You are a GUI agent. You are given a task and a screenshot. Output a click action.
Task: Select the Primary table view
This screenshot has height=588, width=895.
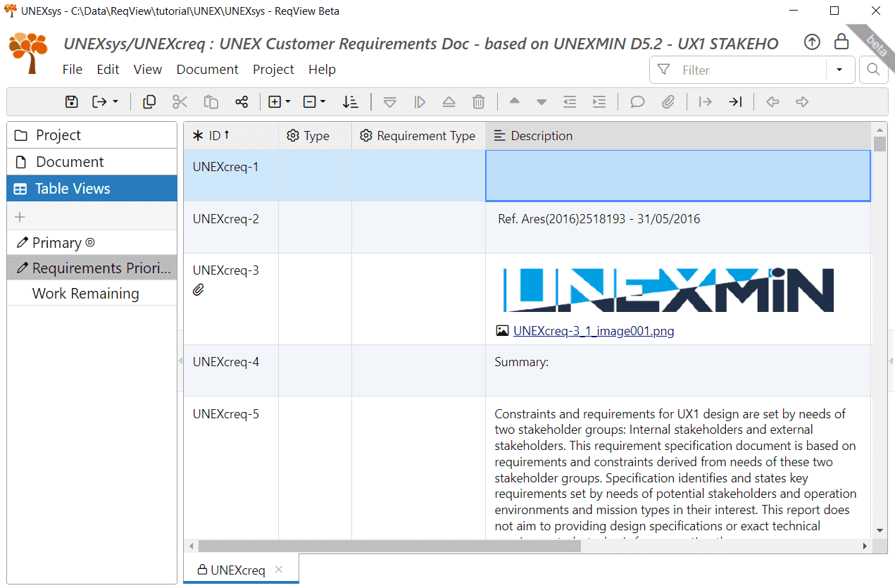[x=92, y=243]
